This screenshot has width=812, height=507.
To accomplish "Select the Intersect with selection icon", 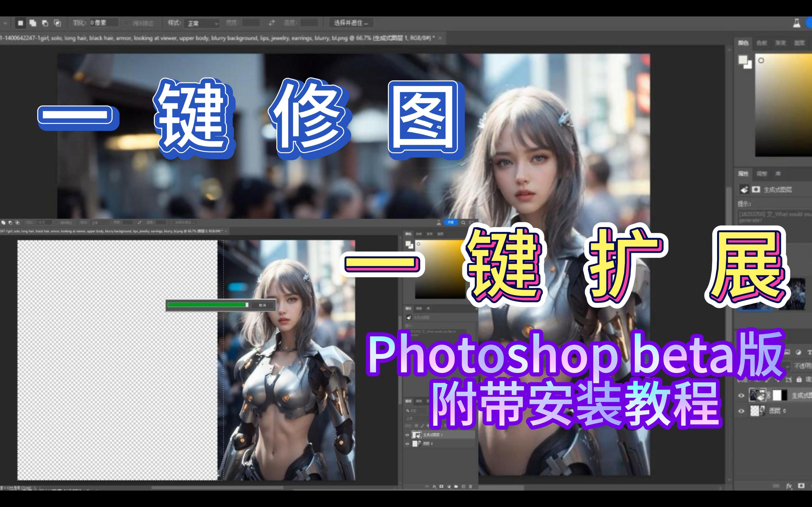I will [x=57, y=23].
